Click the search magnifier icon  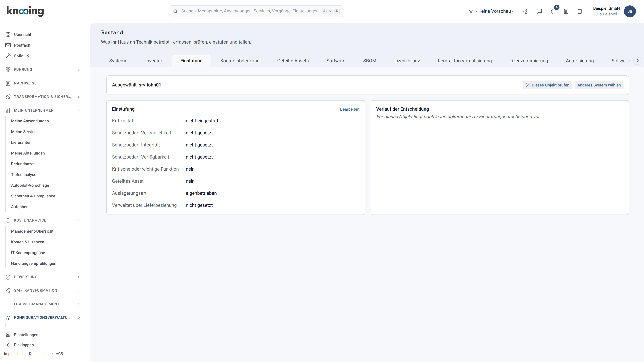(x=175, y=11)
